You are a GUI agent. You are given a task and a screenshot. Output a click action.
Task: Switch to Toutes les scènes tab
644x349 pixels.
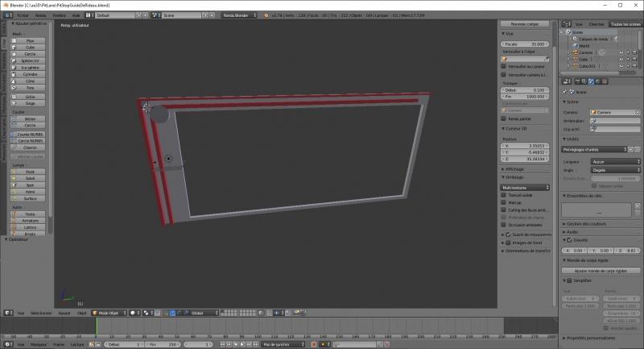coord(625,25)
